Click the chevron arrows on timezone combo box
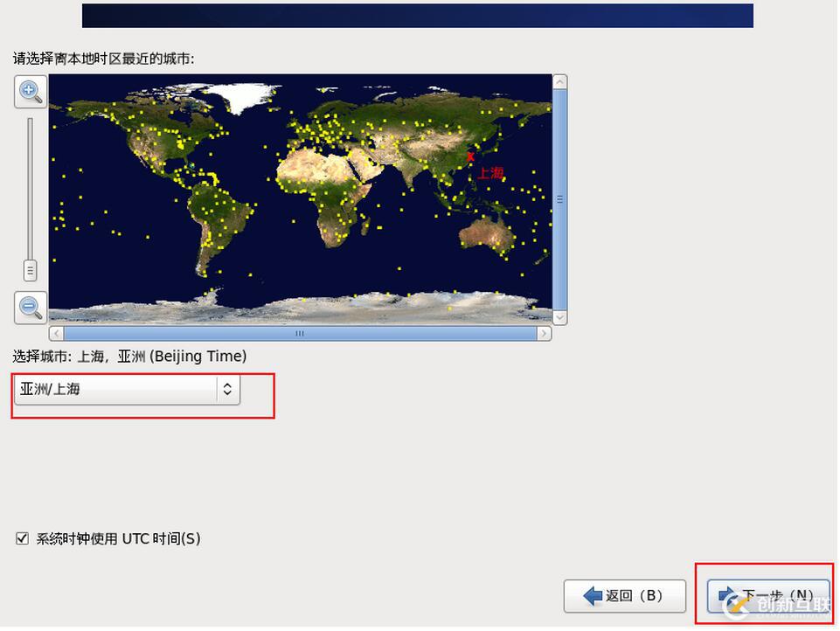Viewport: 840px width, 631px height. (x=226, y=389)
